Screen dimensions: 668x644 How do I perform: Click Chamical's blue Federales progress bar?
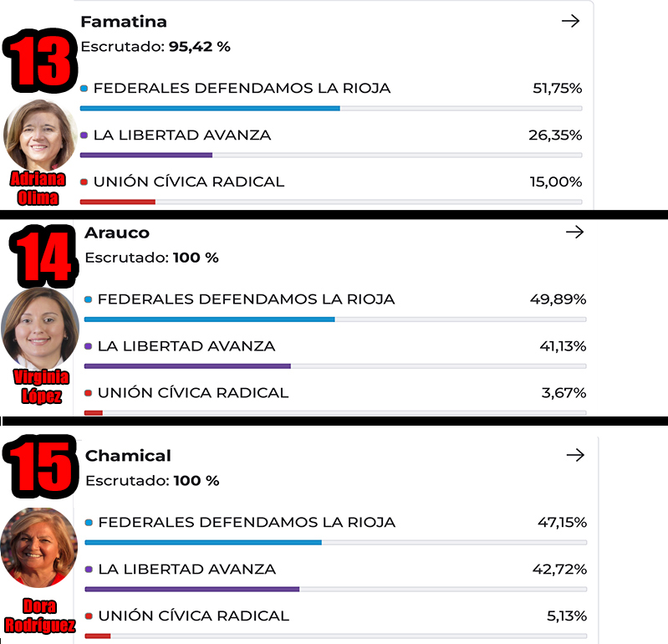click(x=203, y=543)
